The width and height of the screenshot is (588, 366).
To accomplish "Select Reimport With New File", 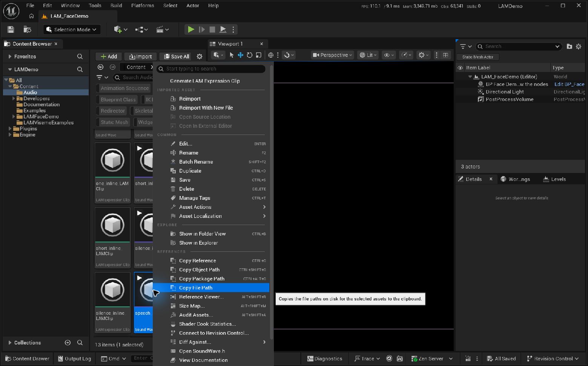I will click(211, 108).
